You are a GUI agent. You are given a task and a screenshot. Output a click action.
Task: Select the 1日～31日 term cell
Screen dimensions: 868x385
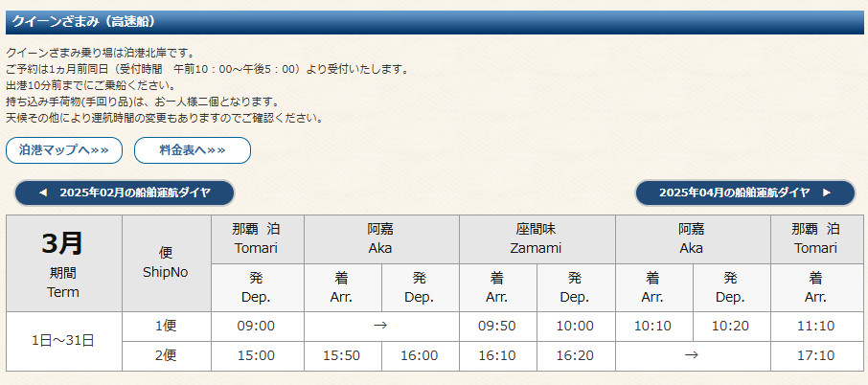pyautogui.click(x=64, y=341)
